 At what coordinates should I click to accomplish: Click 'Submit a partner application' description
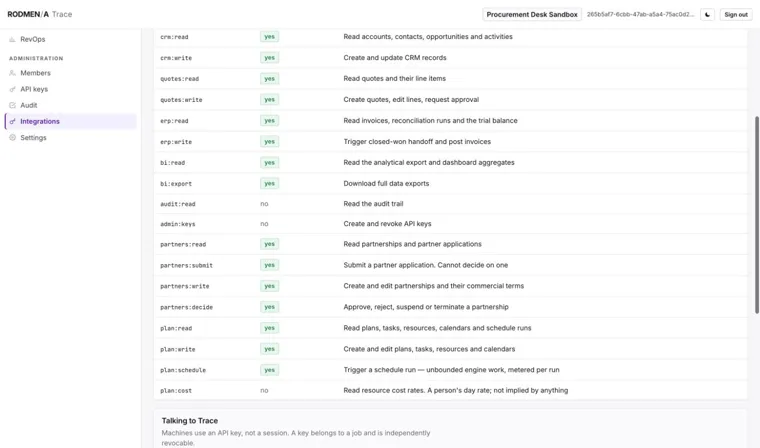tap(426, 265)
